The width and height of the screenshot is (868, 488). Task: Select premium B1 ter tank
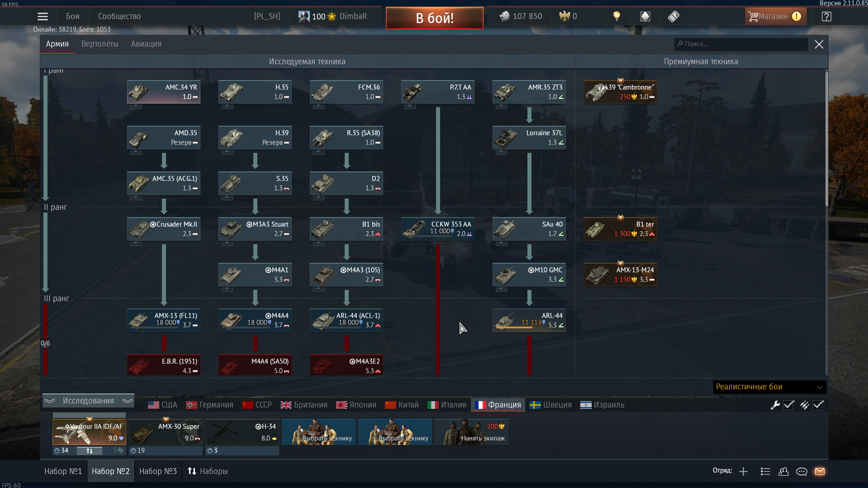point(621,229)
